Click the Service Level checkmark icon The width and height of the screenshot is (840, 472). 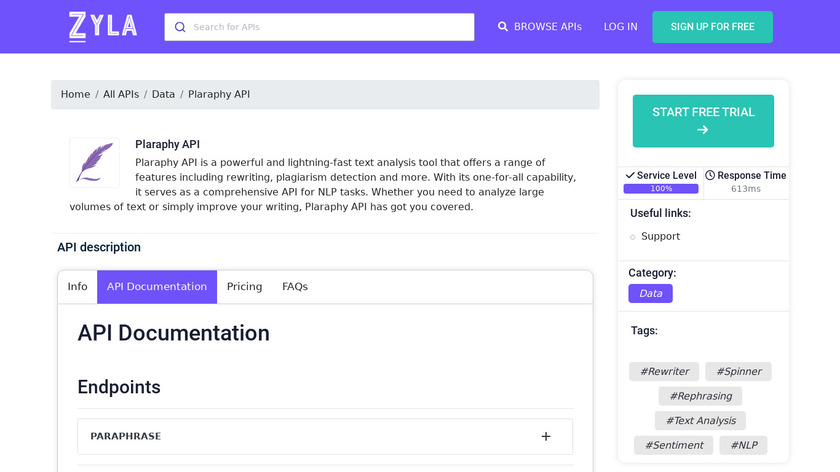629,176
